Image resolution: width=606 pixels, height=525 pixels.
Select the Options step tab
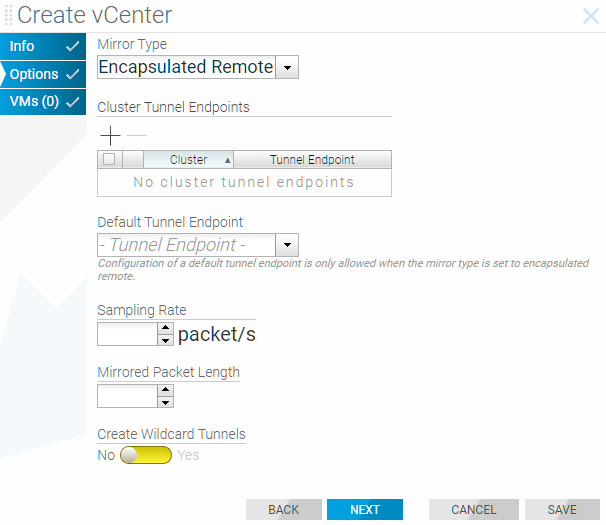point(43,74)
